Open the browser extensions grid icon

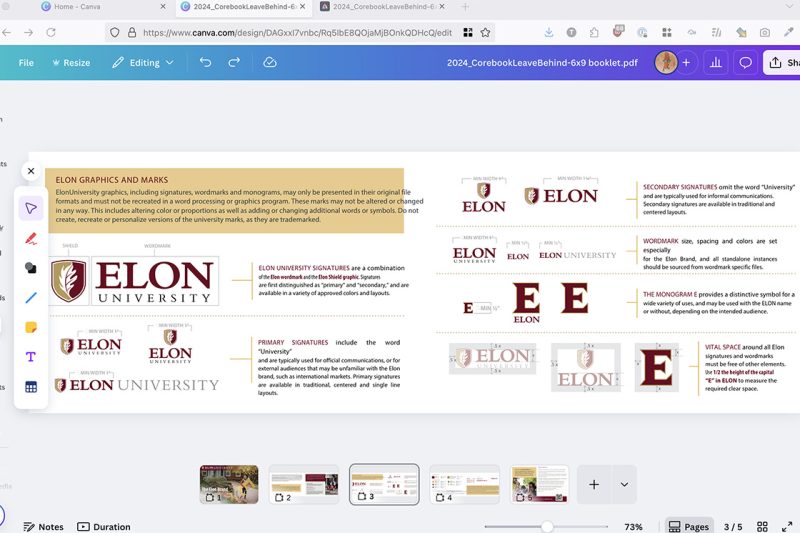(x=666, y=32)
